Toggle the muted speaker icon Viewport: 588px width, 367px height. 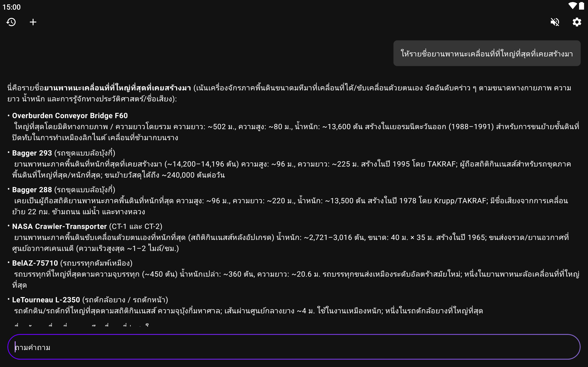pos(555,22)
